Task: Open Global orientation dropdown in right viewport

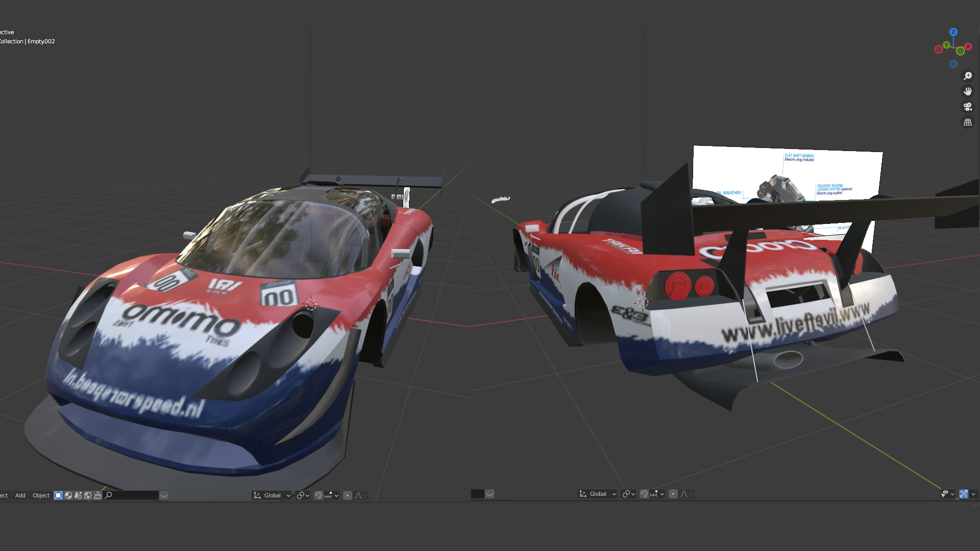Action: coord(598,494)
